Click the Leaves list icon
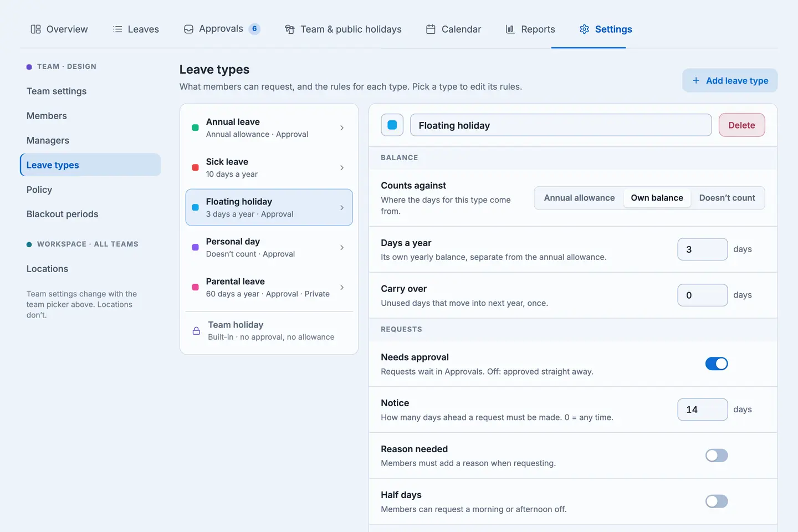Screen dimensions: 798x532 tap(117, 29)
